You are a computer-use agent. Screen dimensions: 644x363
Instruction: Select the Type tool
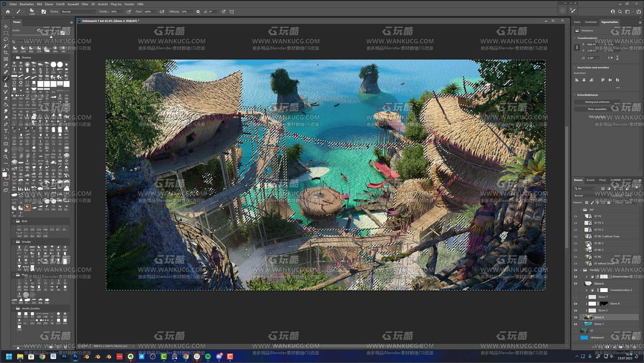tap(6, 131)
